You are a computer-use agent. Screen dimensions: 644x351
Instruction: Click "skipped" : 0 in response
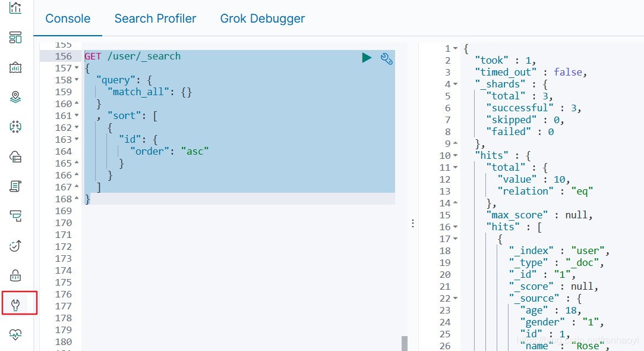pos(525,120)
